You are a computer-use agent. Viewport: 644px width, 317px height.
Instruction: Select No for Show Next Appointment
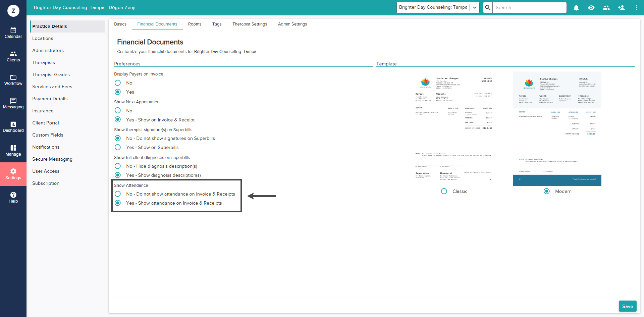pyautogui.click(x=118, y=111)
